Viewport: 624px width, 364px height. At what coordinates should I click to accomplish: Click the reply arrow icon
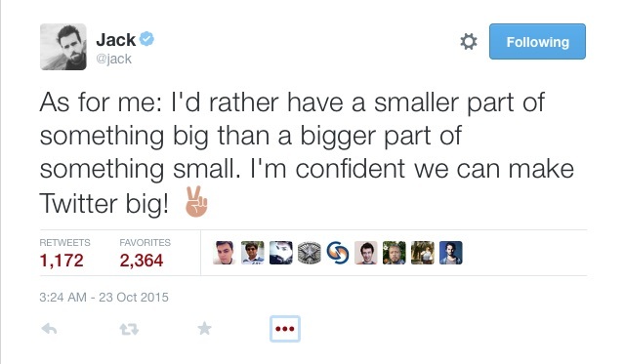50,329
